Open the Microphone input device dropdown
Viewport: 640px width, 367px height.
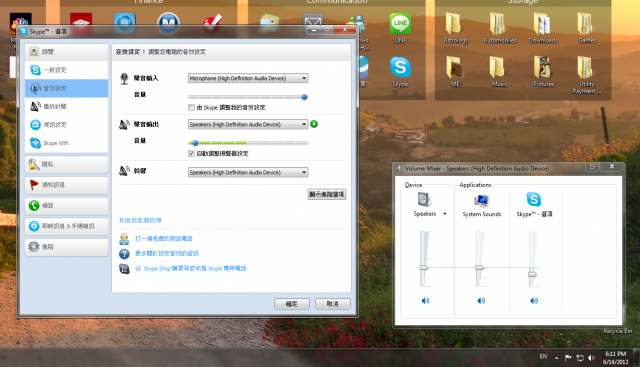(x=248, y=78)
